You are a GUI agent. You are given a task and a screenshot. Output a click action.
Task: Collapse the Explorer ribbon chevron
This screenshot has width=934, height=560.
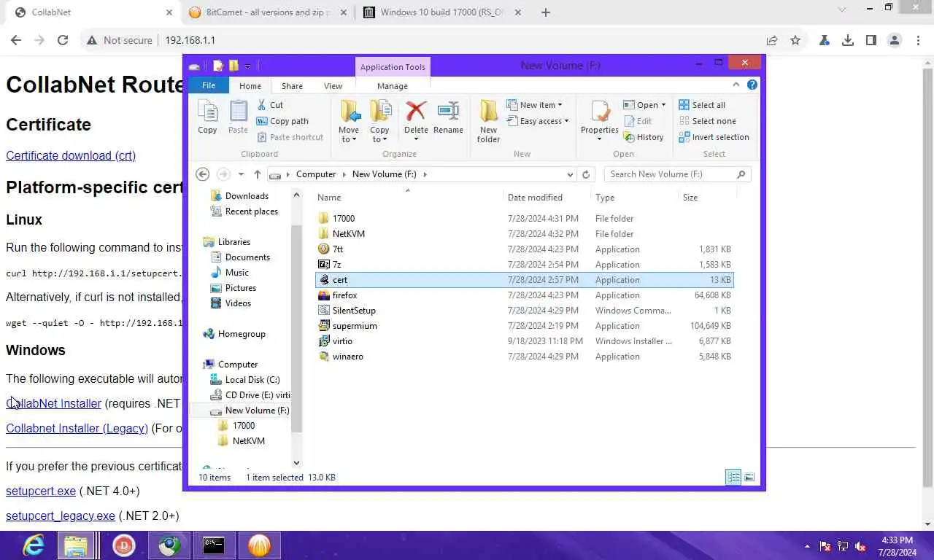736,85
